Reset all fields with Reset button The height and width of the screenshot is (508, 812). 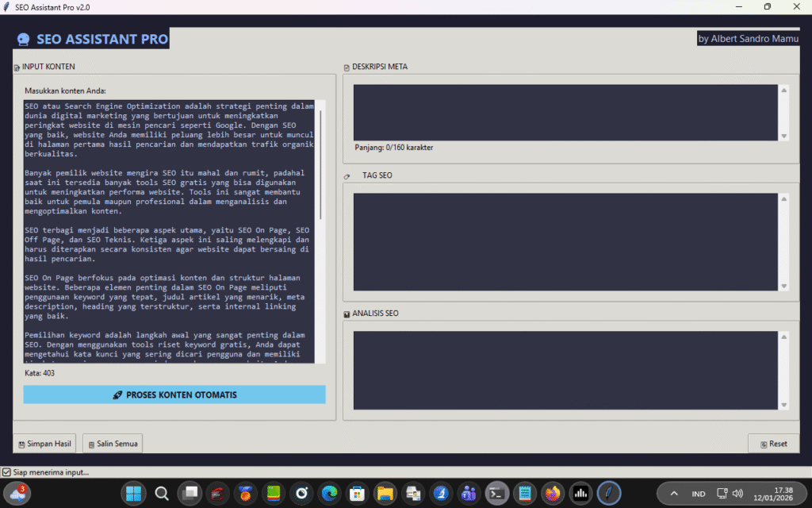pos(773,444)
